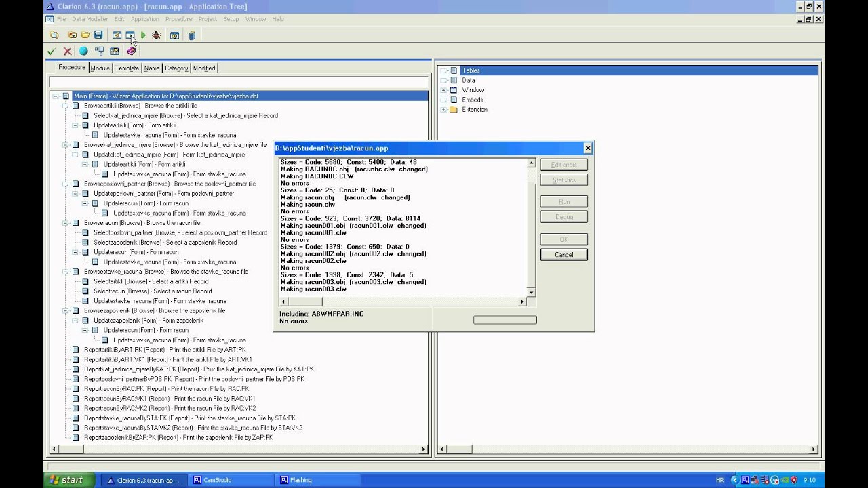Click the horizontal scrollbar thumb in build log
868x488 pixels.
coord(305,302)
